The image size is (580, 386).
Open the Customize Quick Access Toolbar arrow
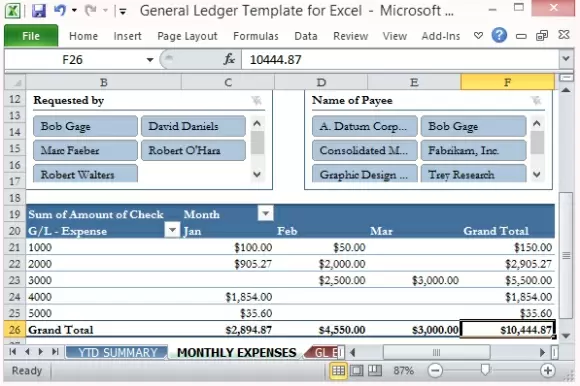coord(122,11)
